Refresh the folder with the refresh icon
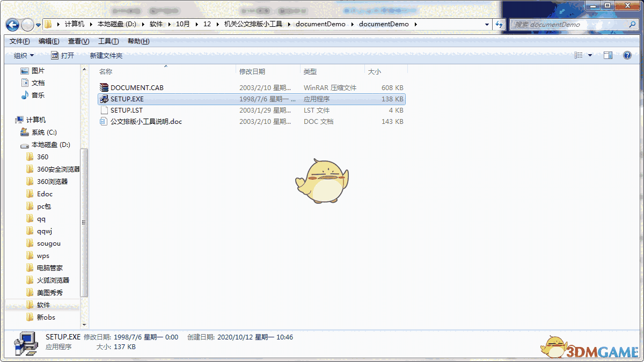 point(499,24)
